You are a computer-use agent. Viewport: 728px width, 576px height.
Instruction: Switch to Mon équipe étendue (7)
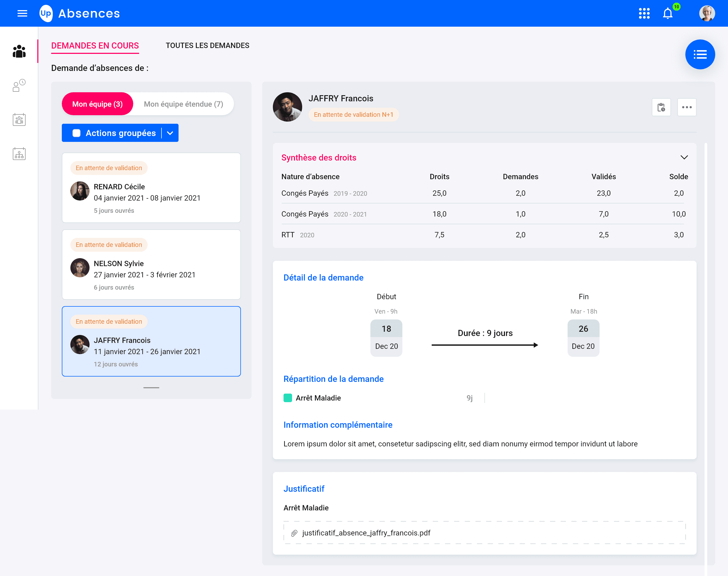point(183,104)
